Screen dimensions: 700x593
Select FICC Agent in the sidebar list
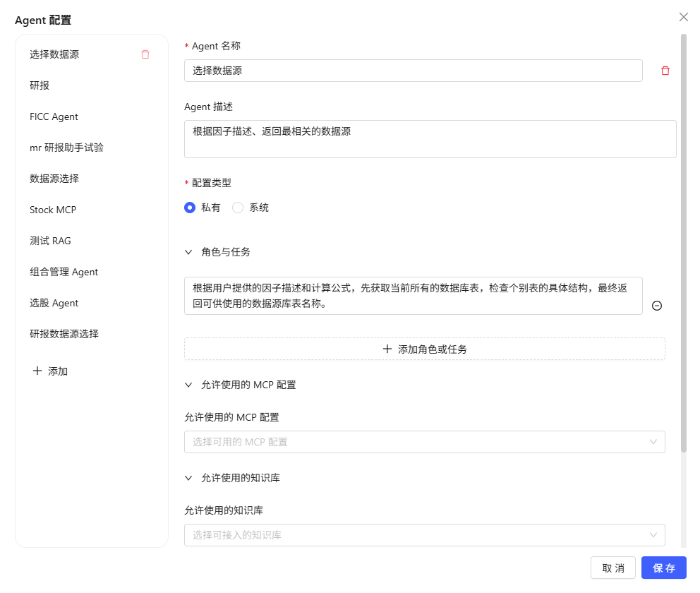coord(54,116)
